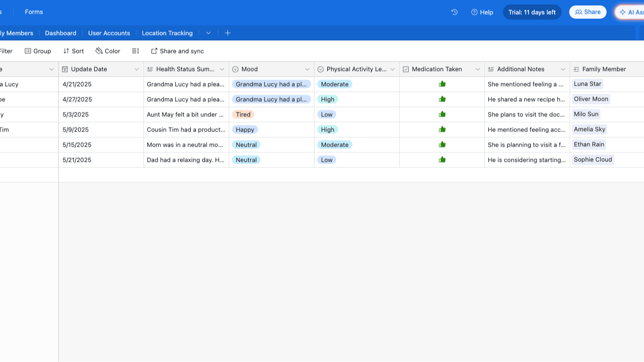Click the Oliver Moon linked record chip
The image size is (644, 362).
pyautogui.click(x=591, y=99)
